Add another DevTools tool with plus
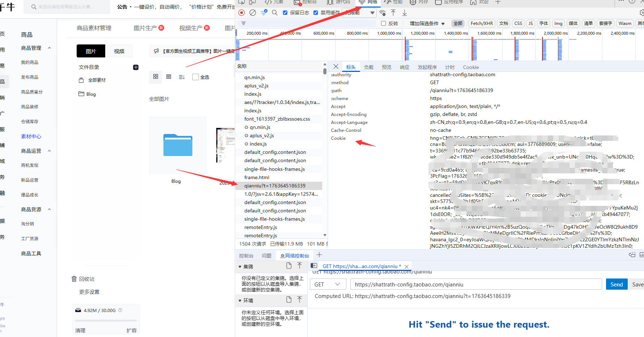The height and width of the screenshot is (337, 644). [x=498, y=2]
